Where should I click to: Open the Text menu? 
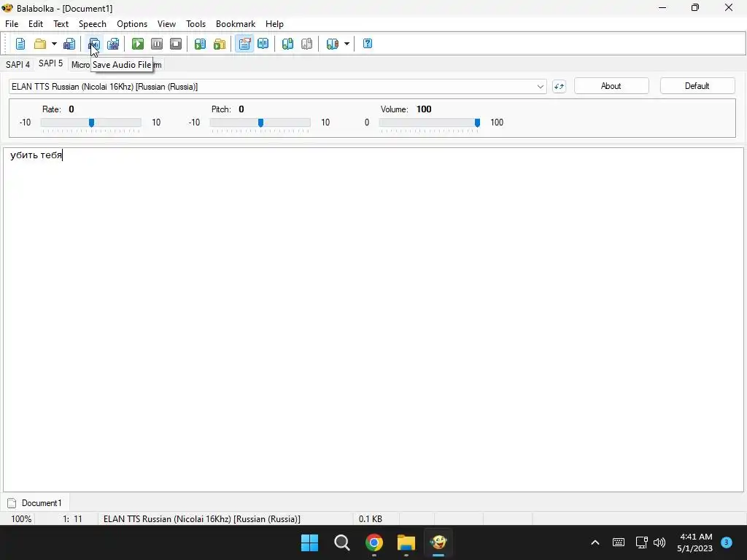pyautogui.click(x=61, y=24)
